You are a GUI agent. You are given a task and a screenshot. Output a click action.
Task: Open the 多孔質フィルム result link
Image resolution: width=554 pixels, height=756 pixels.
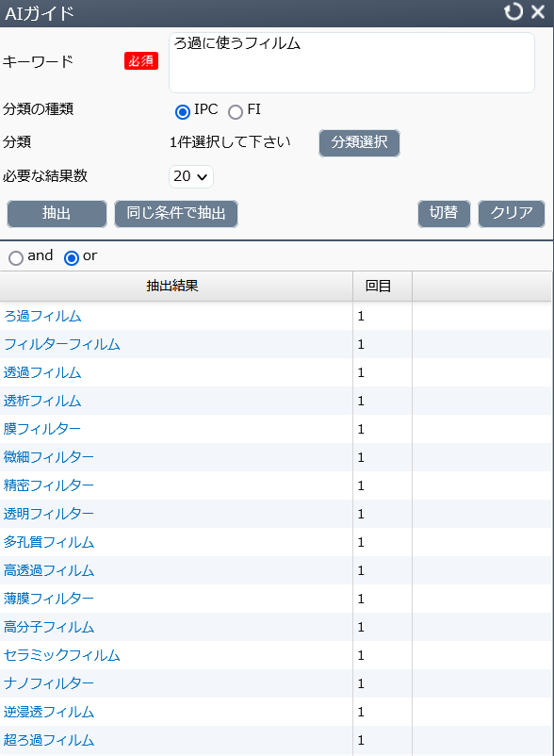[x=49, y=542]
